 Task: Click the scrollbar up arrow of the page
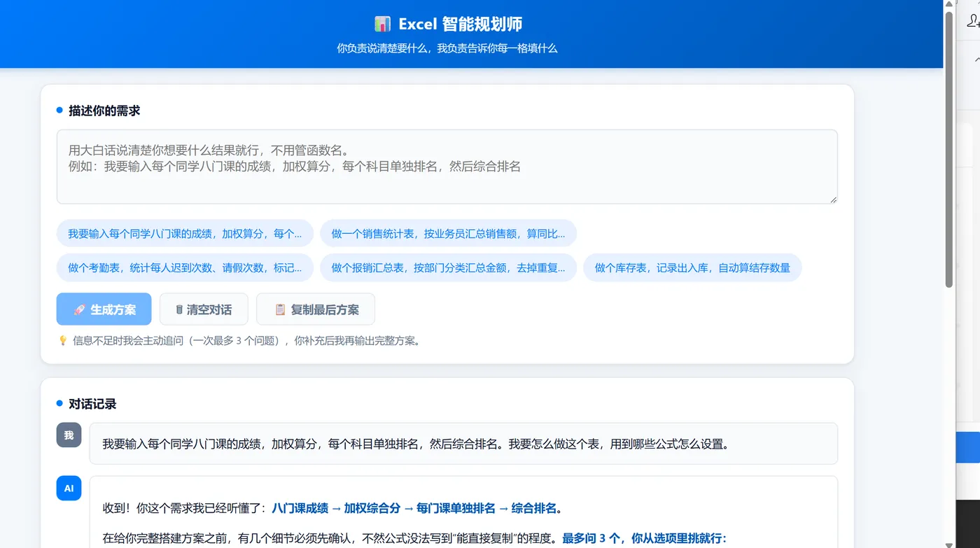coord(949,4)
